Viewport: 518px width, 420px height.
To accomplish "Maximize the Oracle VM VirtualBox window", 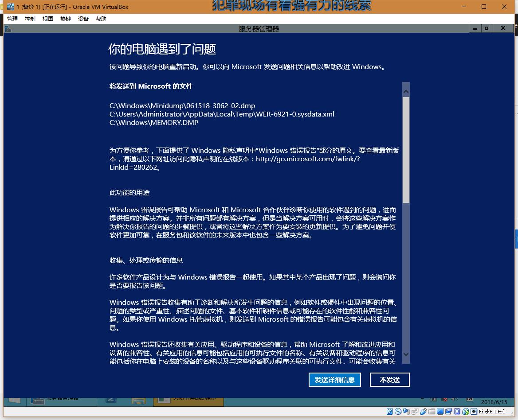I will point(484,7).
